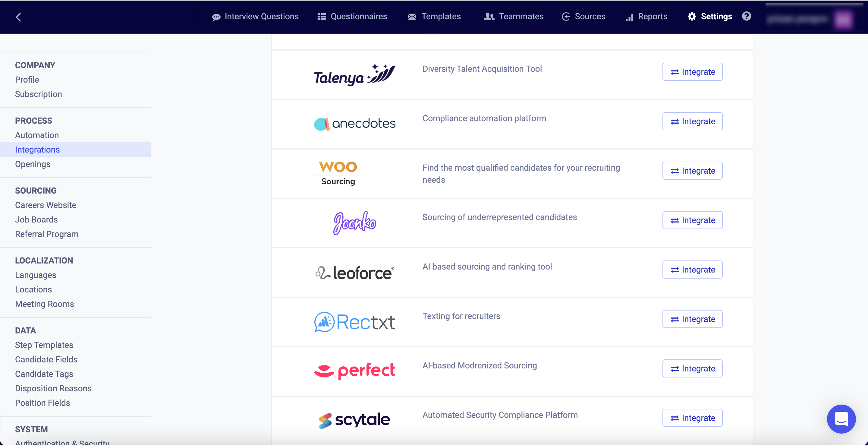Click the Joonko logo

354,222
